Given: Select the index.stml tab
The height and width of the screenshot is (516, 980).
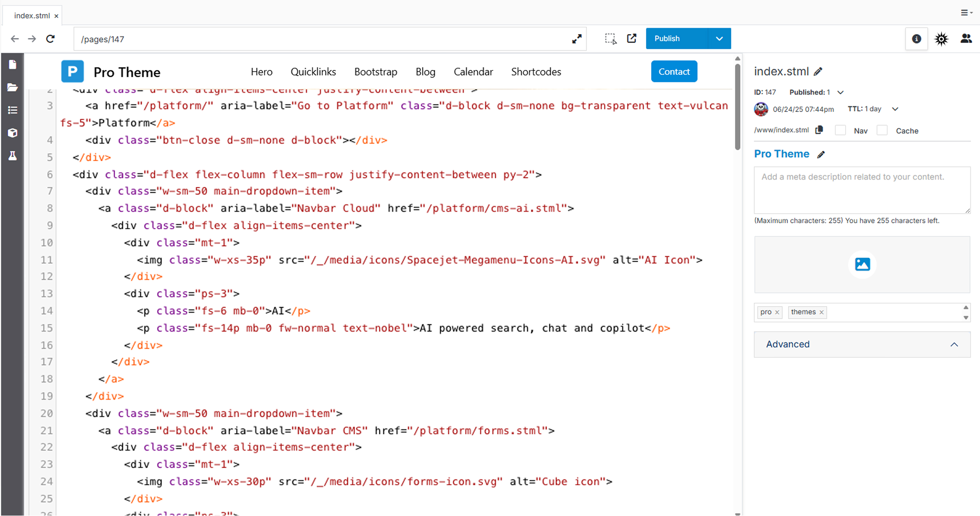Looking at the screenshot, I should [x=32, y=16].
